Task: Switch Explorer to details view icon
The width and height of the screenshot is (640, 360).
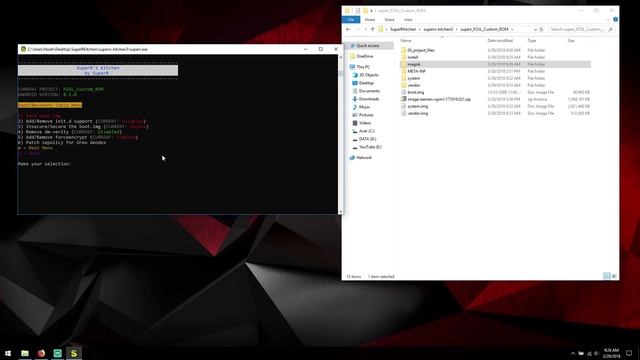Action: (607, 276)
